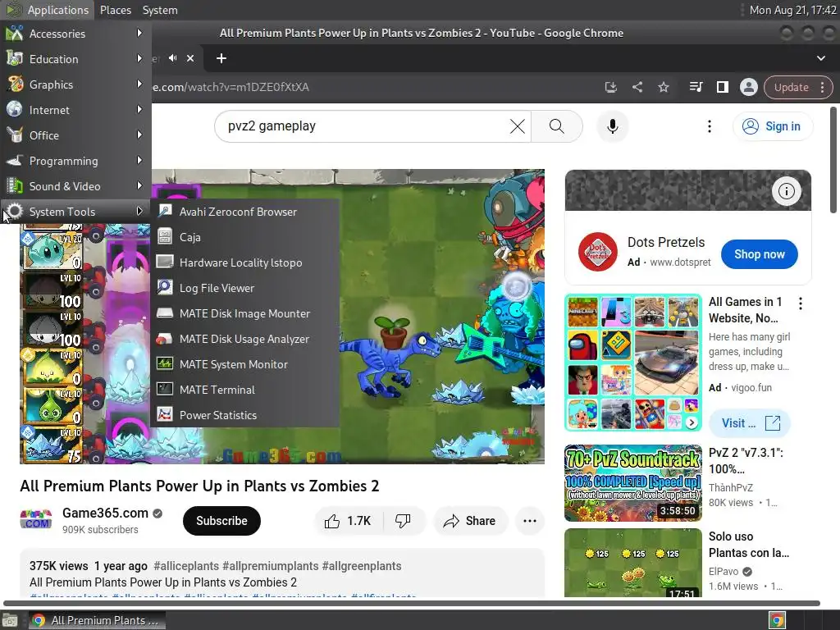This screenshot has height=630, width=840.
Task: Bookmark this page with the star icon
Action: (x=663, y=87)
